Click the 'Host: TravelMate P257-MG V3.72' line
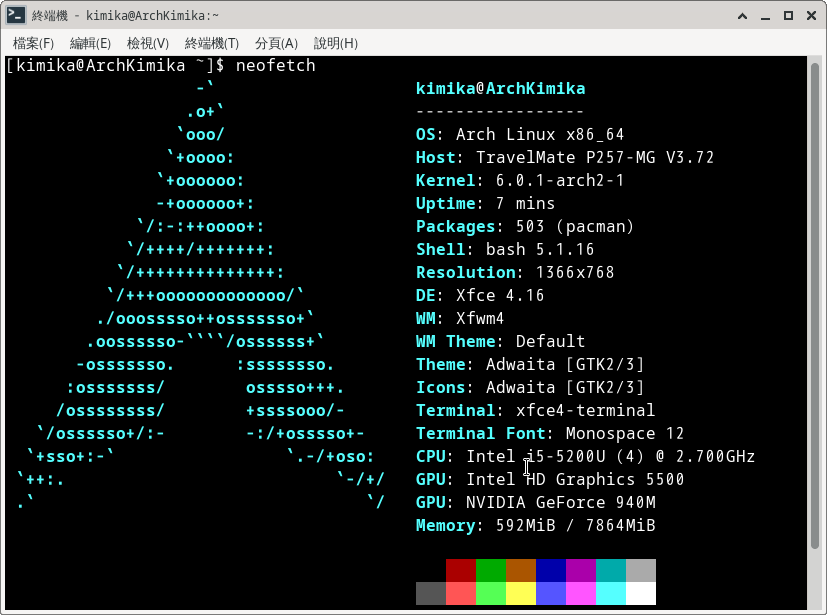Viewport: 827px width, 615px height. point(565,158)
